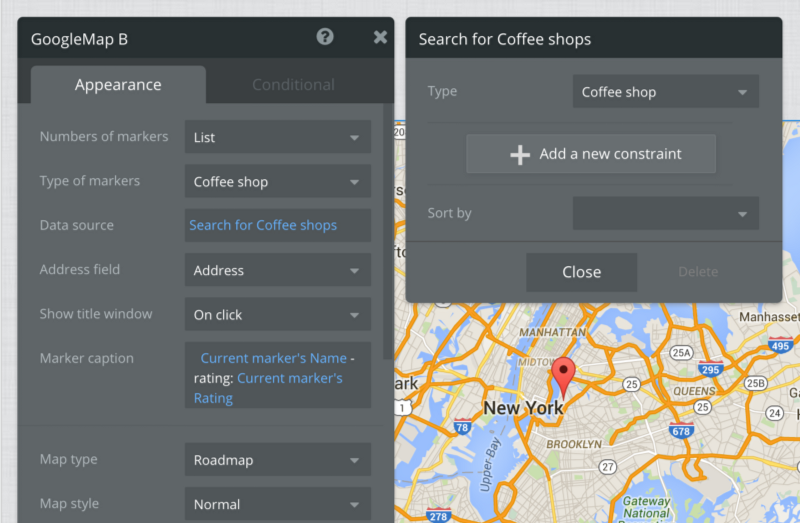
Task: Click the Marker caption expression field
Action: tap(277, 377)
